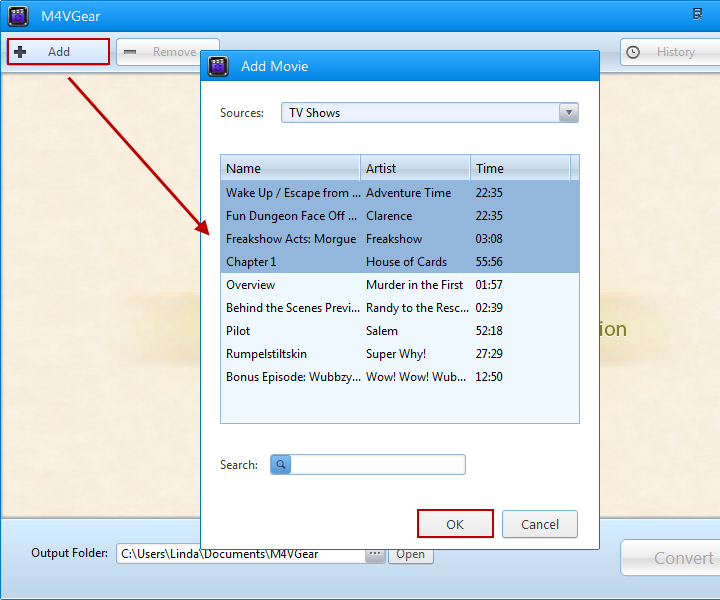Sort list by Name column header
The width and height of the screenshot is (720, 600).
[x=290, y=168]
